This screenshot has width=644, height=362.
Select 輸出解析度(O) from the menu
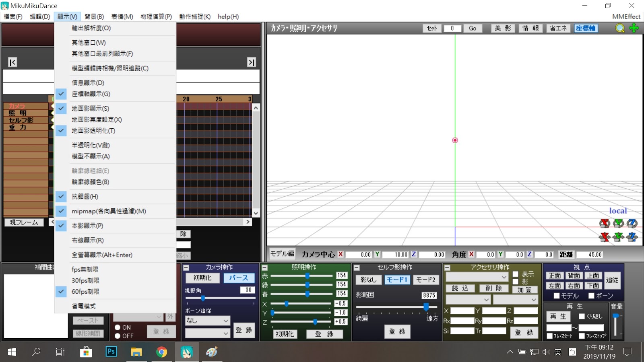pyautogui.click(x=116, y=28)
